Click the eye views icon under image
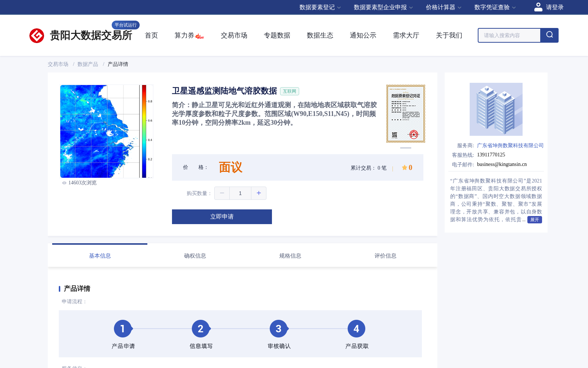The image size is (588, 368). point(64,183)
